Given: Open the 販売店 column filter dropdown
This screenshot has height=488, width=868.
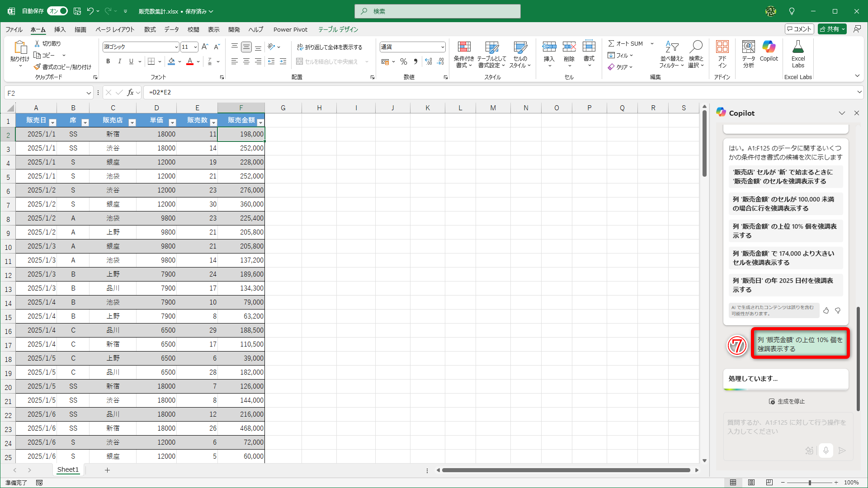Looking at the screenshot, I should pos(132,122).
